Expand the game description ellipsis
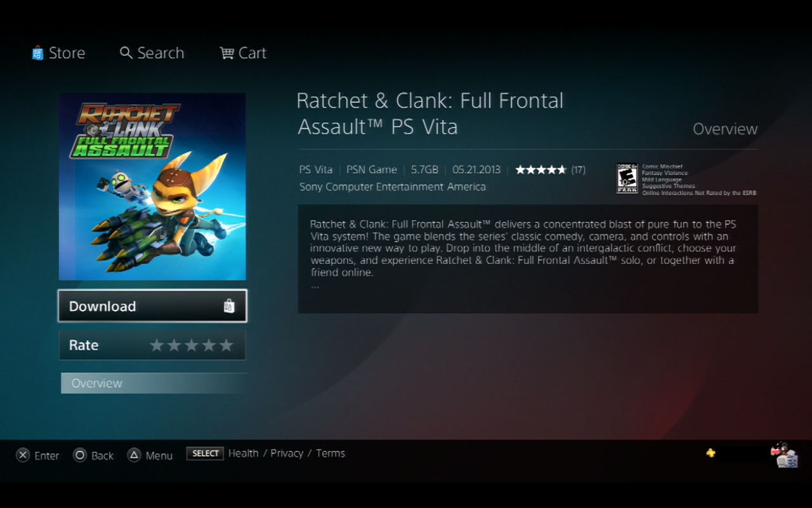 [315, 286]
